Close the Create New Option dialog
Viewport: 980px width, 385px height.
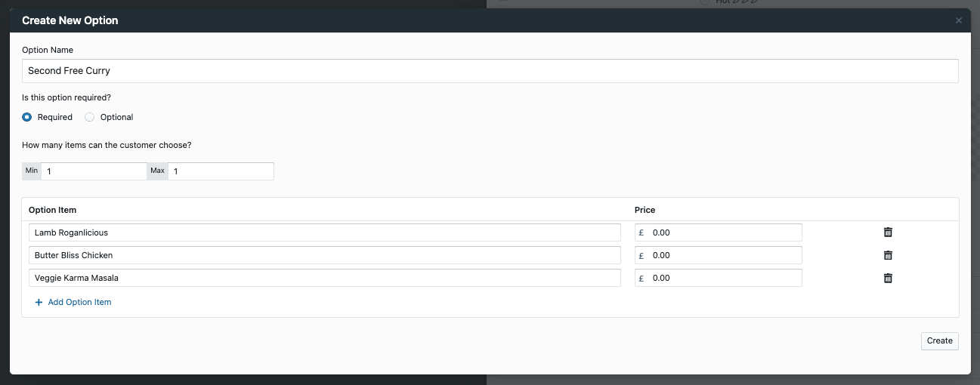[959, 20]
